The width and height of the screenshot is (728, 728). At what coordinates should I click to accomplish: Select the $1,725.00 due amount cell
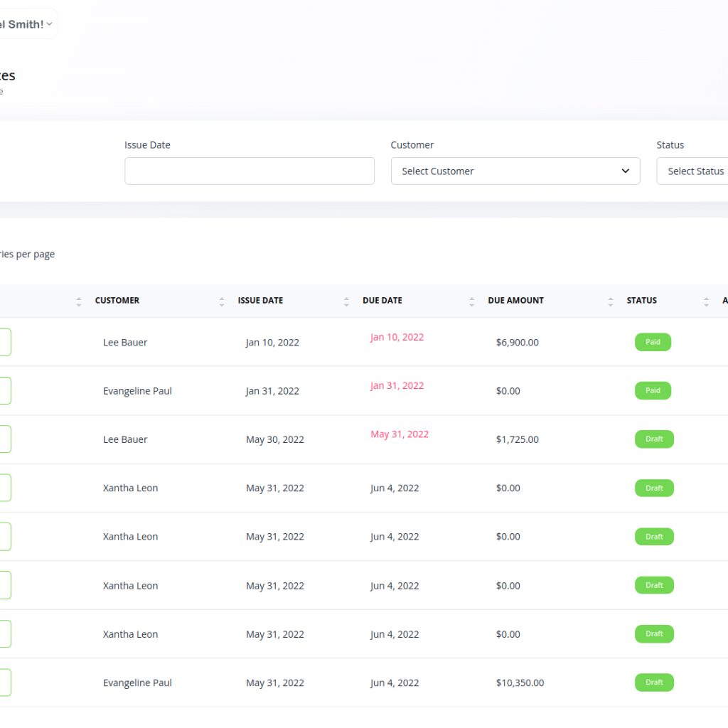point(517,439)
